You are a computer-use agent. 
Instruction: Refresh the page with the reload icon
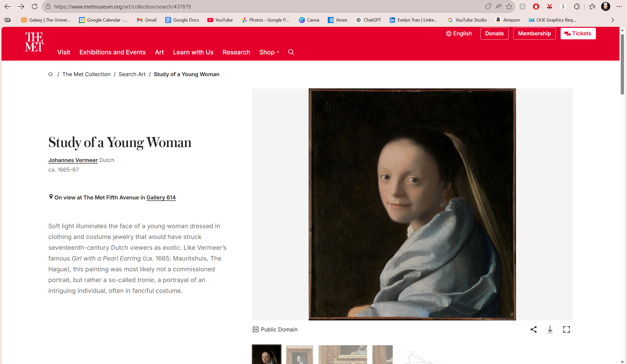point(35,7)
